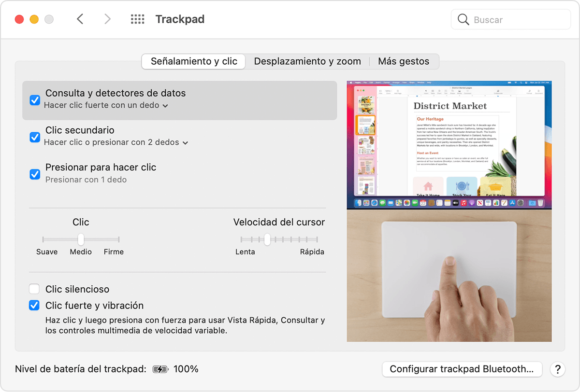Image resolution: width=580 pixels, height=392 pixels.
Task: Click the Suave label under Clic slider
Action: [x=47, y=252]
